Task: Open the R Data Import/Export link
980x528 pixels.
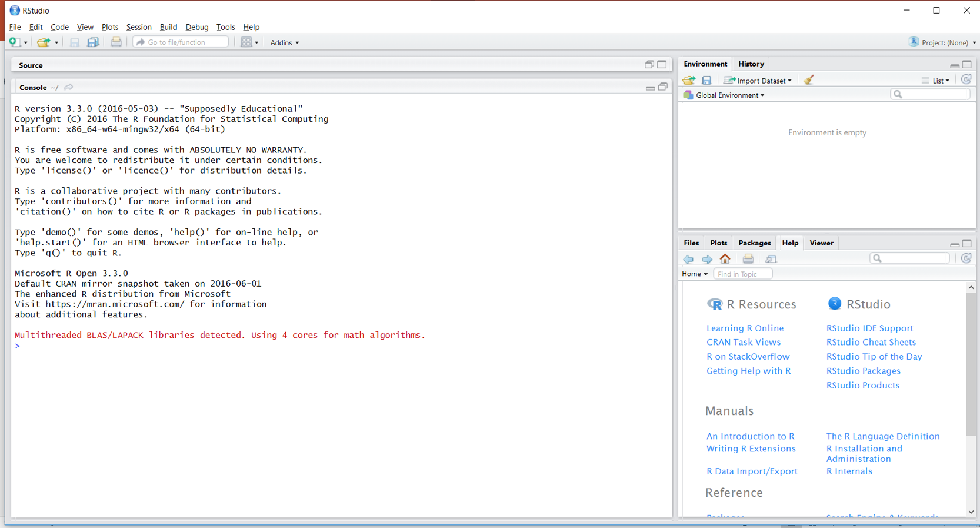Action: coord(752,471)
